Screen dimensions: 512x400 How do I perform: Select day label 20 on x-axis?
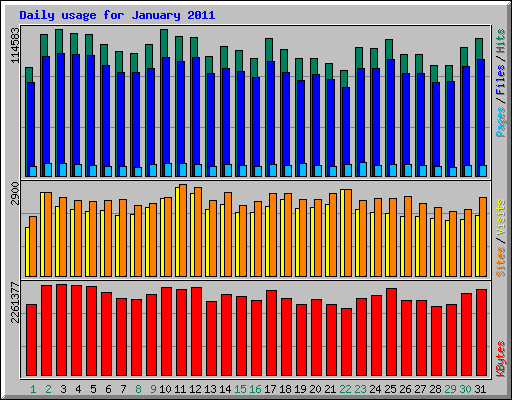tap(315, 389)
